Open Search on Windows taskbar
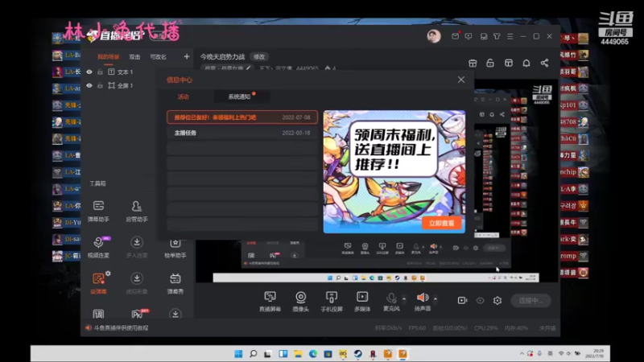 253,354
